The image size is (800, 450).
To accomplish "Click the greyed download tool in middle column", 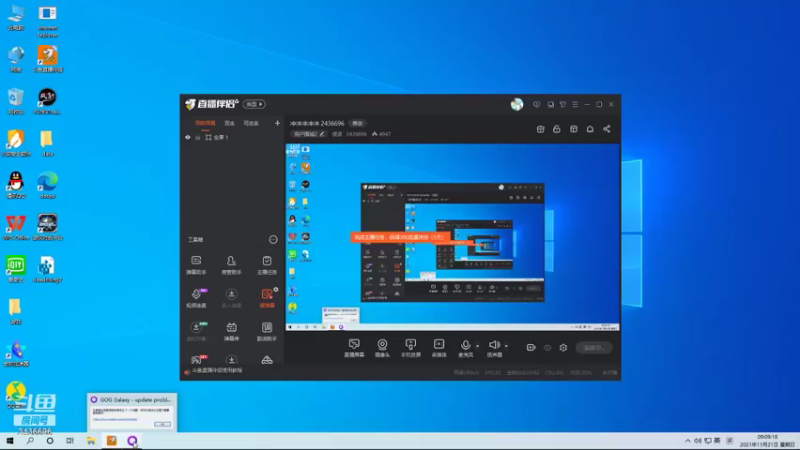I will click(x=231, y=298).
